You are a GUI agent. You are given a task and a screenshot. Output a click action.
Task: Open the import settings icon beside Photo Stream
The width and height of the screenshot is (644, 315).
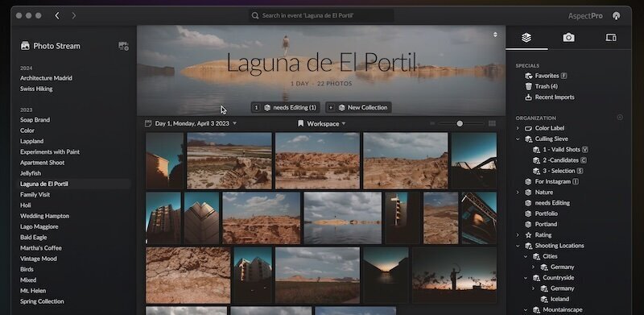tap(123, 46)
